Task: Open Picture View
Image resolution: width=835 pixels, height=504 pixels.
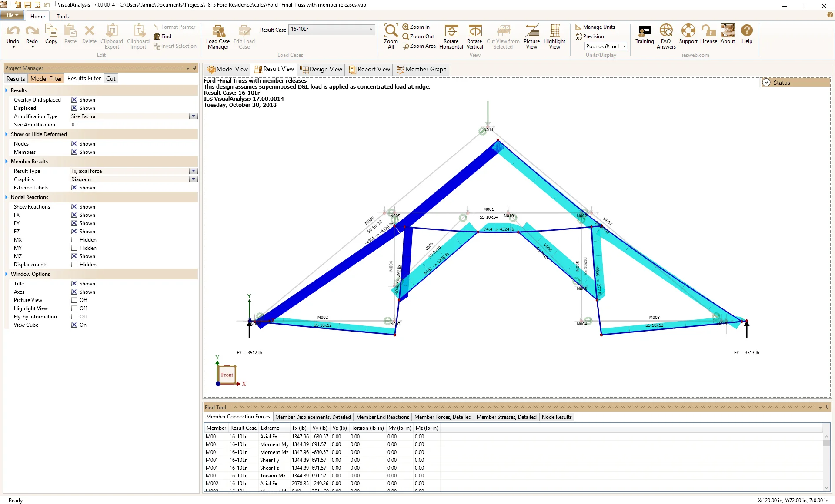Action: click(531, 36)
